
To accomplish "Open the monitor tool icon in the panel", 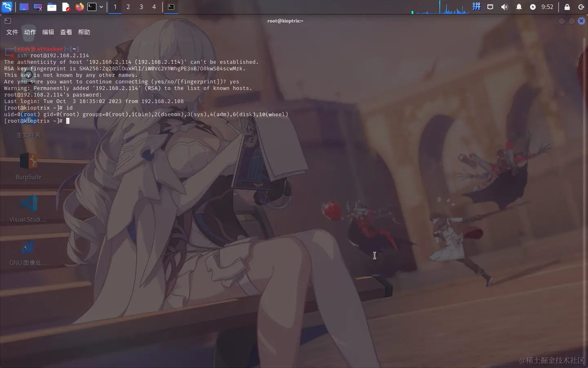I will 38,7.
